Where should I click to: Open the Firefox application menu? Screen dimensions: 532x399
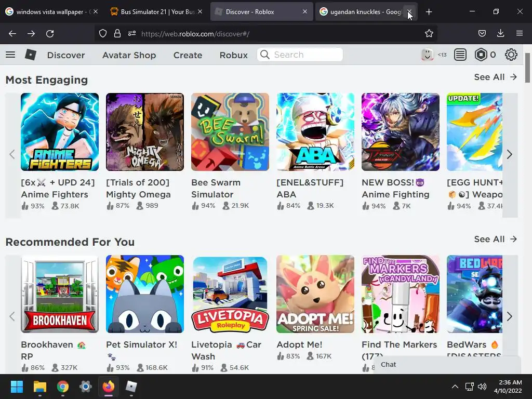point(520,34)
